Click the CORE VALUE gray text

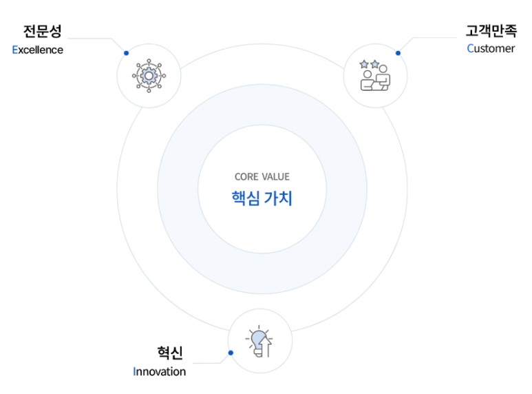(262, 176)
